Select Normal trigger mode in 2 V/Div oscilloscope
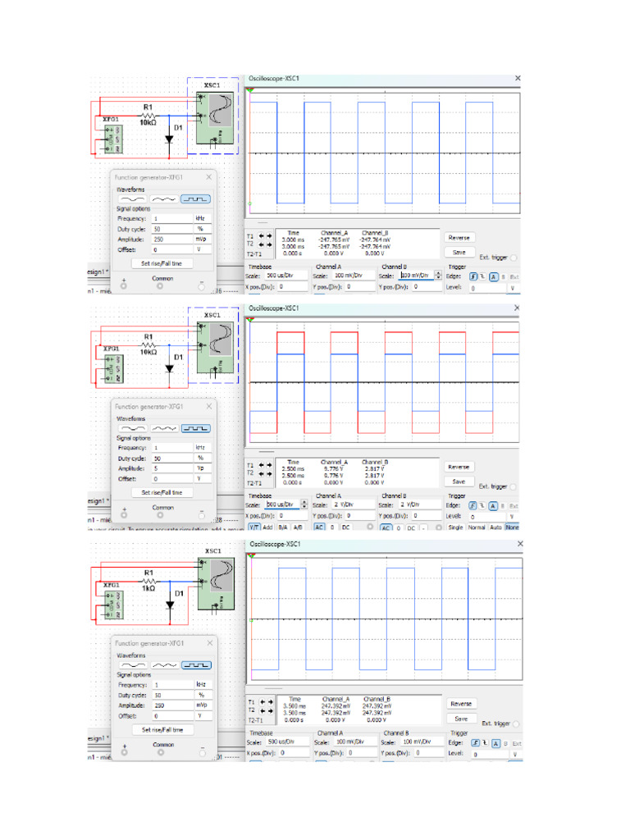Image resolution: width=630 pixels, height=840 pixels. (477, 527)
